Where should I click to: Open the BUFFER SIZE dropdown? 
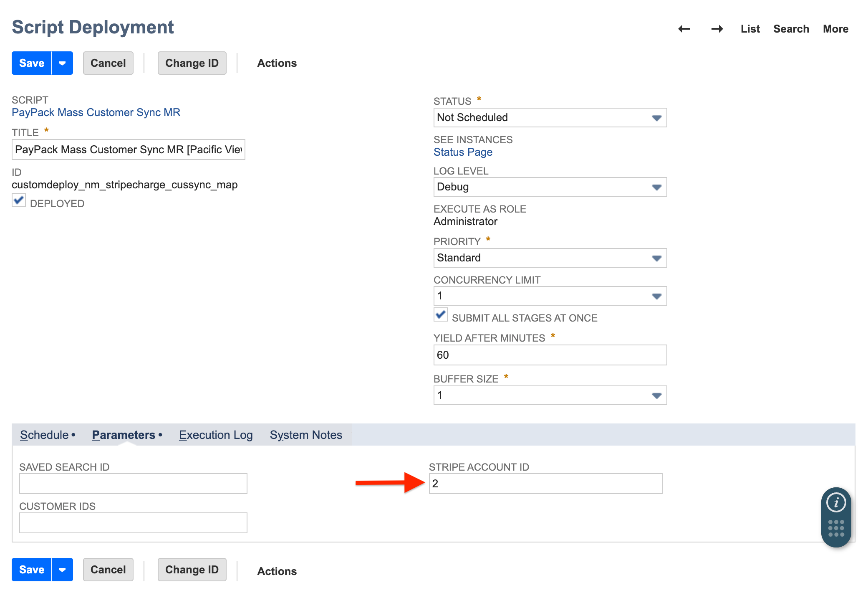(x=656, y=395)
